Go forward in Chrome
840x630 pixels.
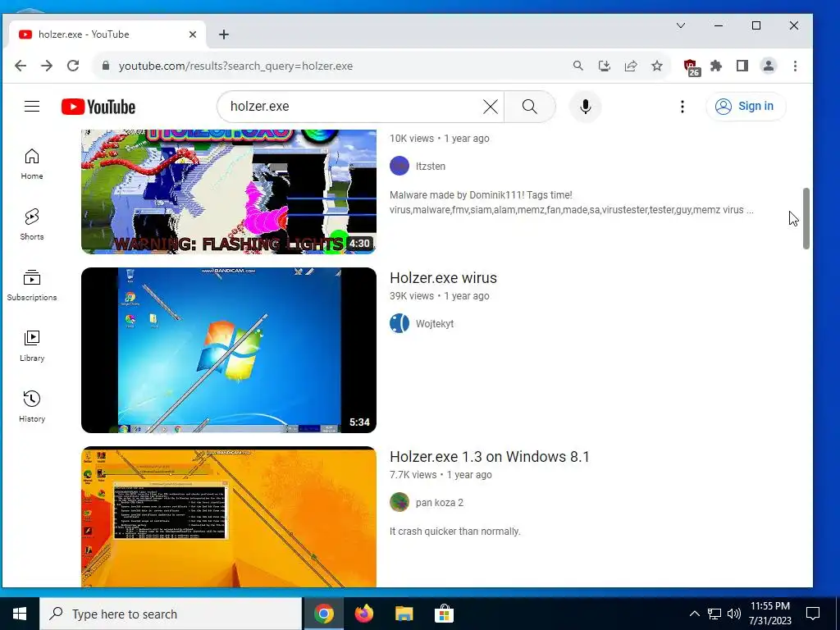47,66
